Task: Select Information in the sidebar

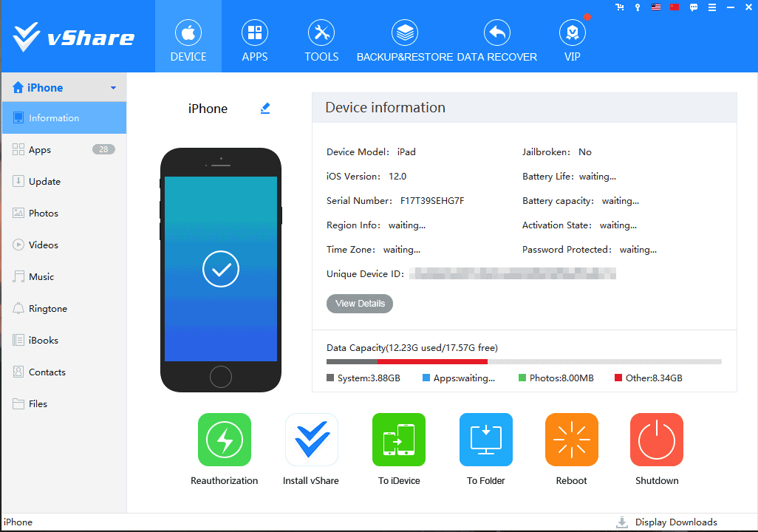Action: (64, 117)
